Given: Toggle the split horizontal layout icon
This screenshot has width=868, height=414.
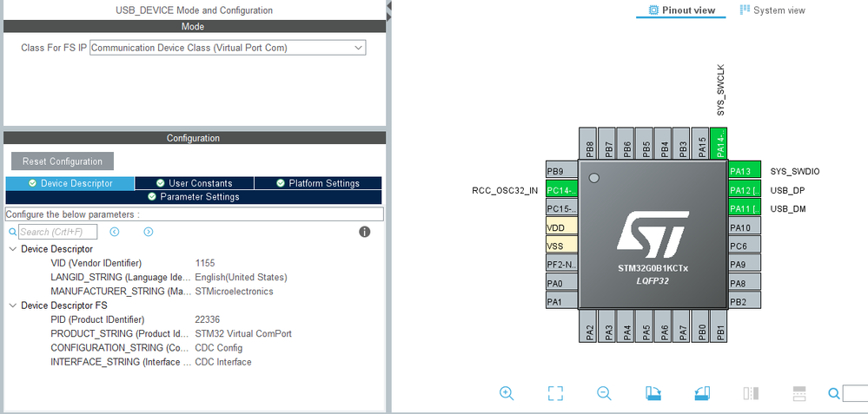Looking at the screenshot, I should point(751,393).
